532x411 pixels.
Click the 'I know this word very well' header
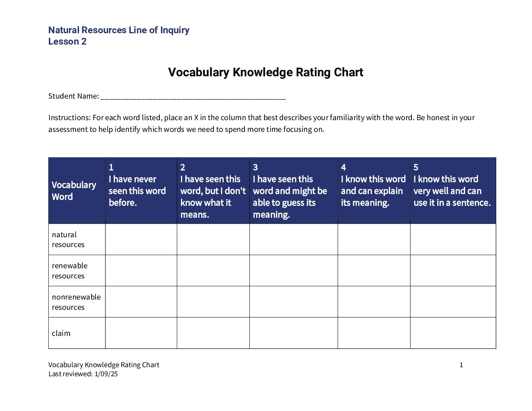point(453,191)
